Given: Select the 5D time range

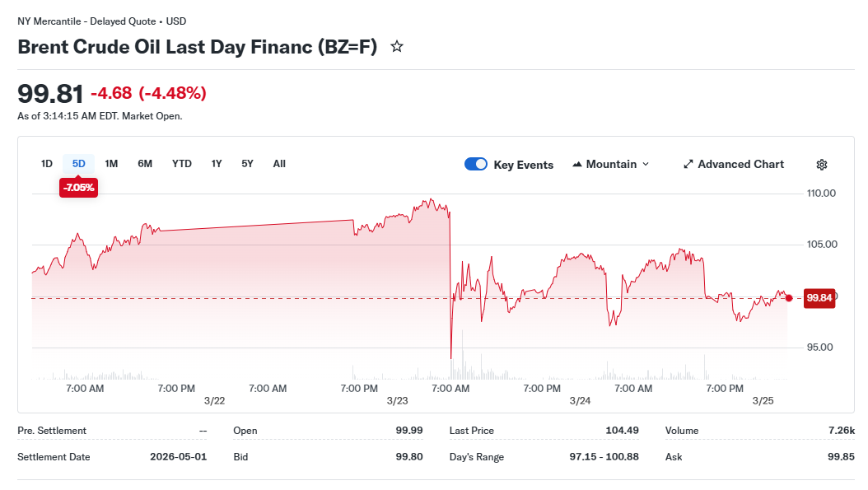Looking at the screenshot, I should [79, 164].
